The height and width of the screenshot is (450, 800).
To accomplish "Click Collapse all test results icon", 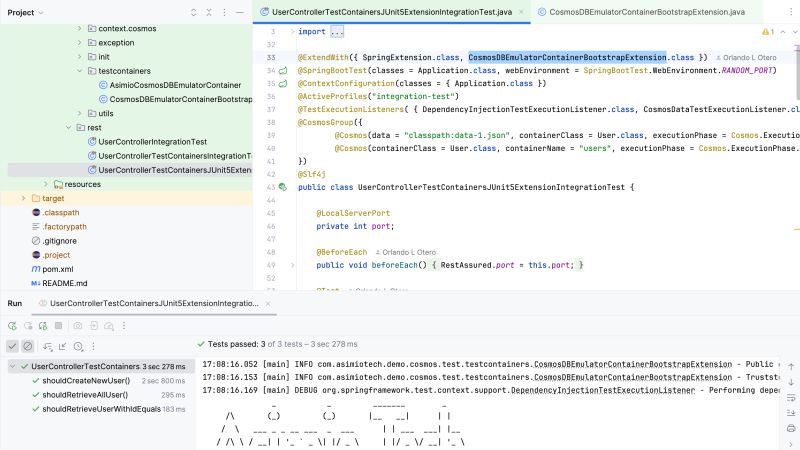I will pyautogui.click(x=63, y=346).
